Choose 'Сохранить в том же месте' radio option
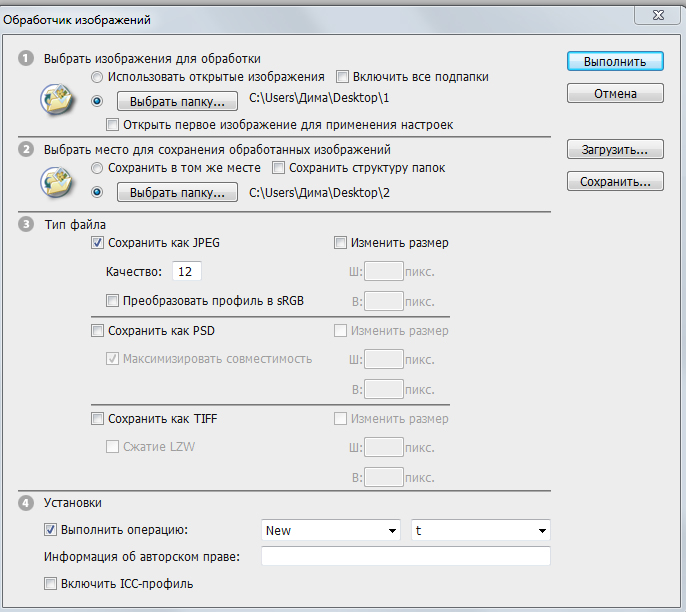Viewport: 686px width, 612px height. coord(97,168)
